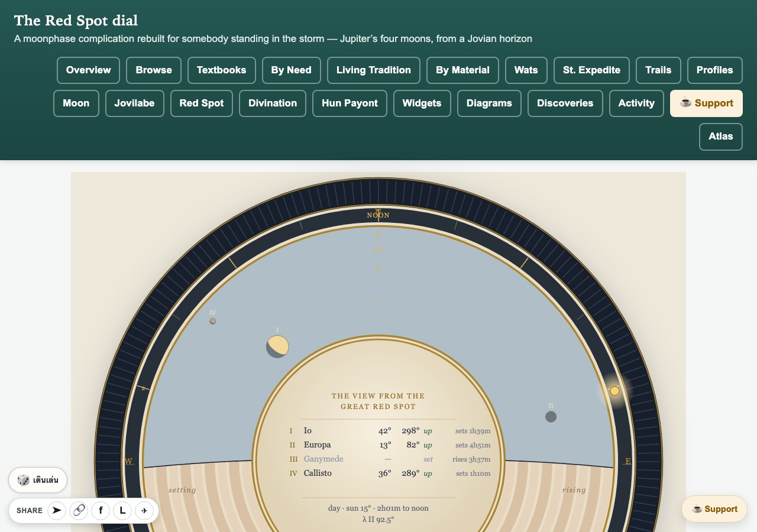Go to Hun Payont
The image size is (757, 532).
[x=350, y=103]
